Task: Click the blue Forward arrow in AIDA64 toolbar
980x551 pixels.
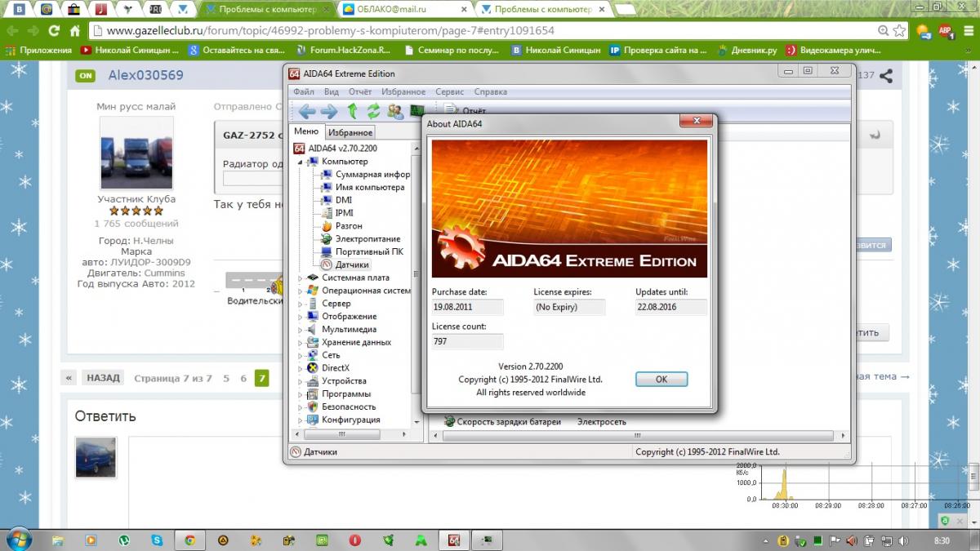Action: tap(329, 111)
